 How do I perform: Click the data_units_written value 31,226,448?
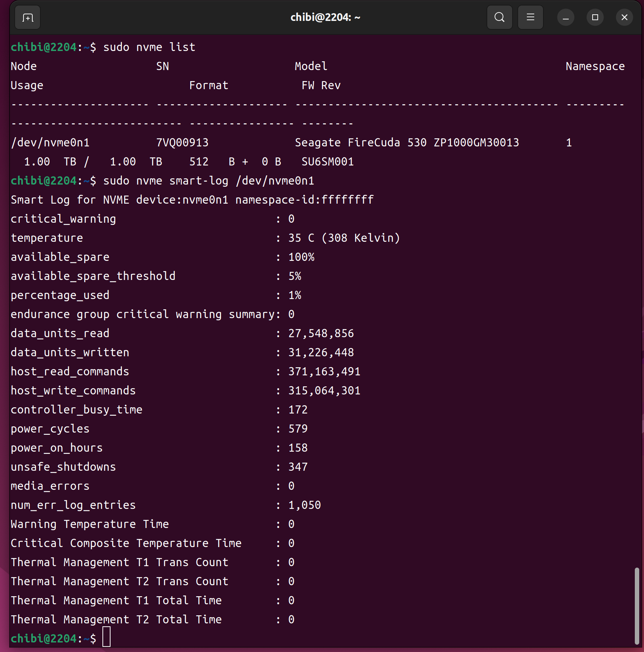point(321,352)
